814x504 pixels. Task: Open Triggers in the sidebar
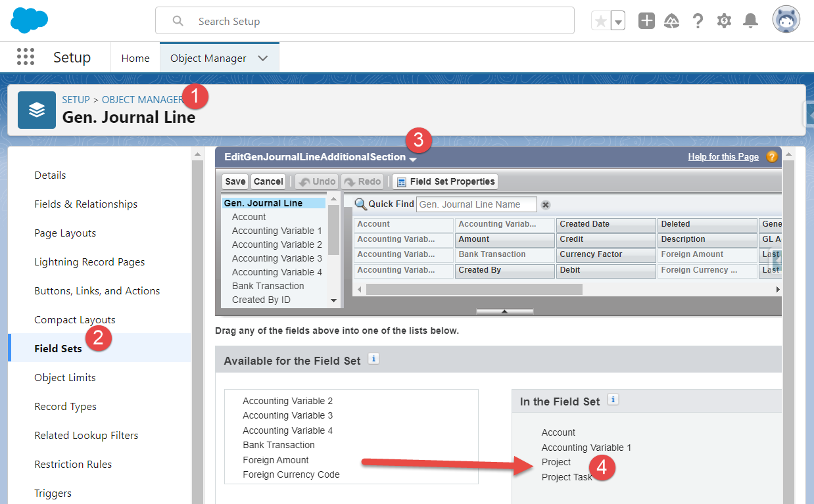(53, 493)
